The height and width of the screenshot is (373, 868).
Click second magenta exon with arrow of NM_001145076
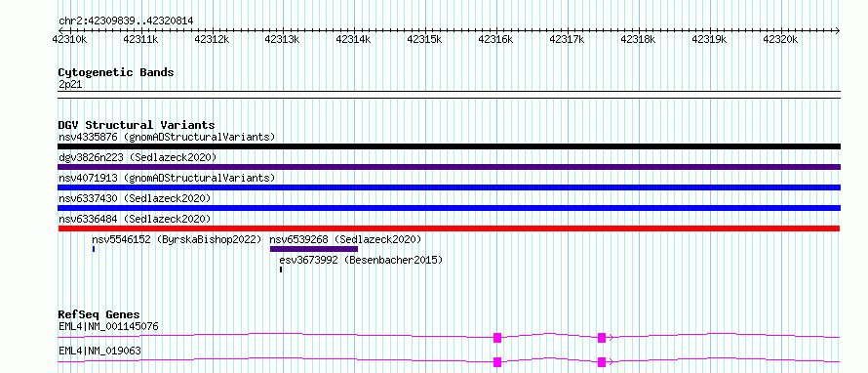click(602, 338)
